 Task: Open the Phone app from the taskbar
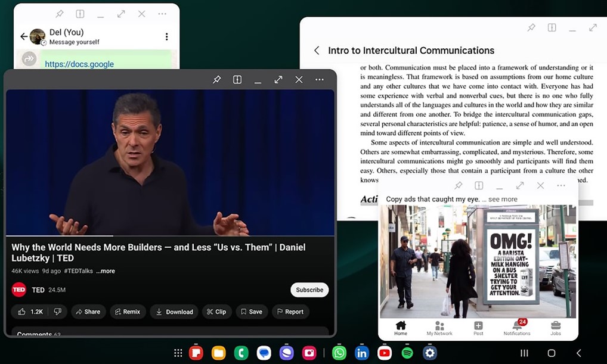[241, 353]
